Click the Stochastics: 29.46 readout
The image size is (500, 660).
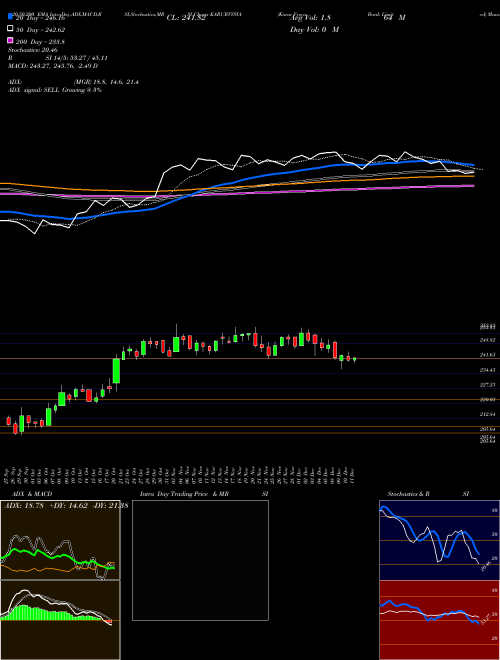click(x=32, y=50)
